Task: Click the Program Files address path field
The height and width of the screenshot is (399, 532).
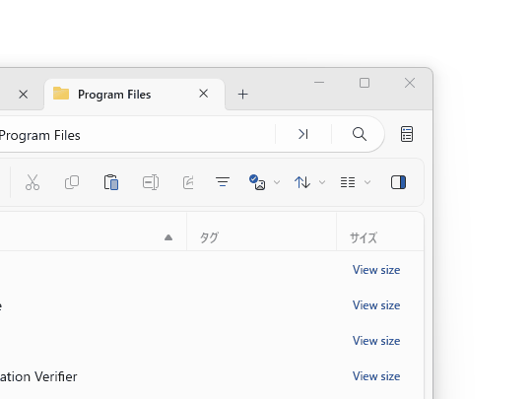Action: pyautogui.click(x=136, y=134)
